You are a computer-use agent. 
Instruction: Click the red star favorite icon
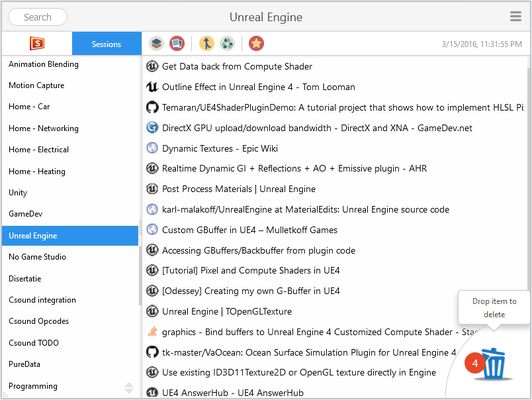(x=256, y=43)
